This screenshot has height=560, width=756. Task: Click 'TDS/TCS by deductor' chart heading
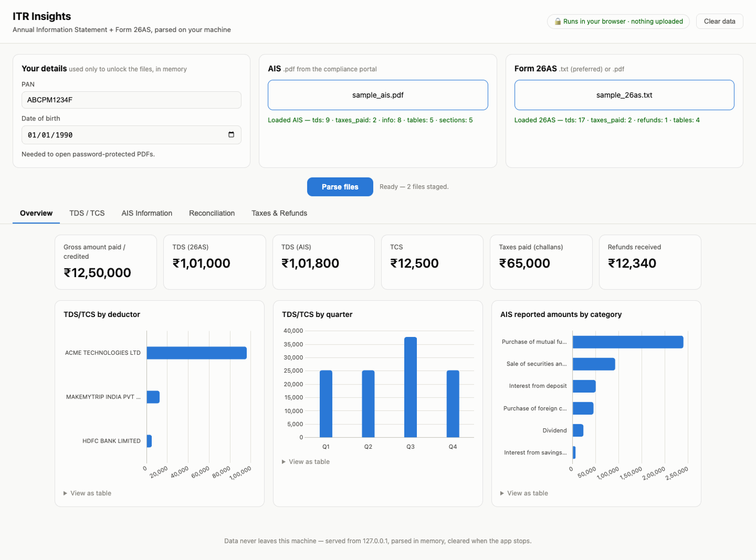pos(102,314)
